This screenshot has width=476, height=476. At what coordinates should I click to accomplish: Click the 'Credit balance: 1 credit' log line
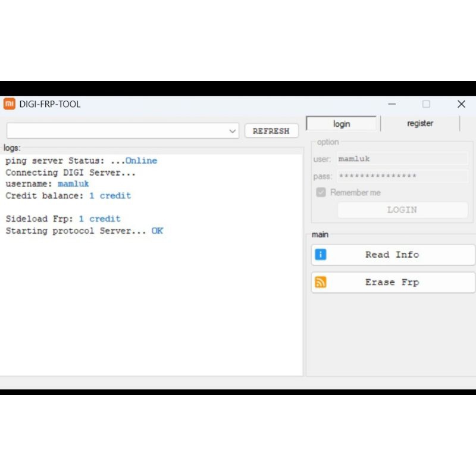point(68,196)
